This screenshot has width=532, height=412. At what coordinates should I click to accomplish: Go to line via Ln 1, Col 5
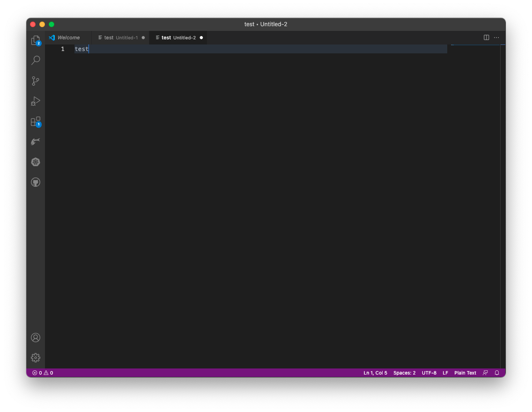[x=375, y=373]
